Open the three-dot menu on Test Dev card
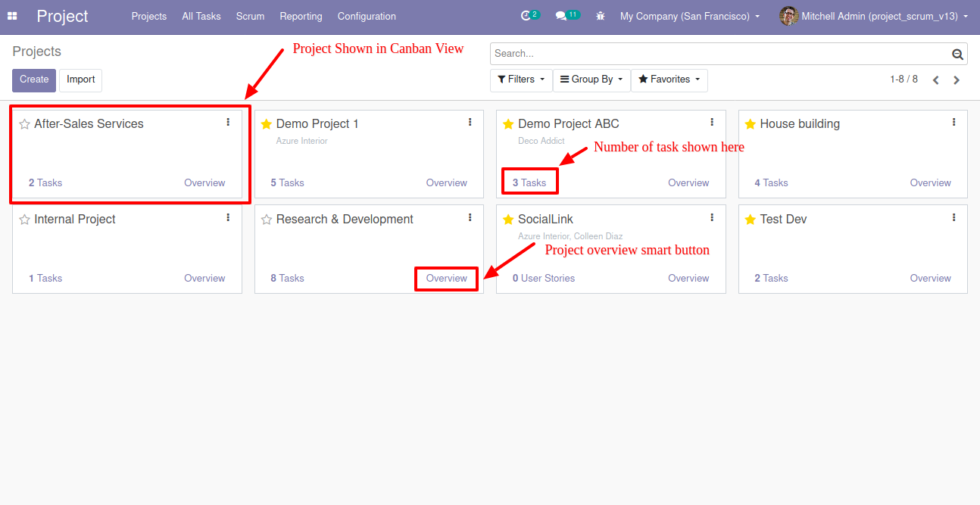980x505 pixels. 953,217
